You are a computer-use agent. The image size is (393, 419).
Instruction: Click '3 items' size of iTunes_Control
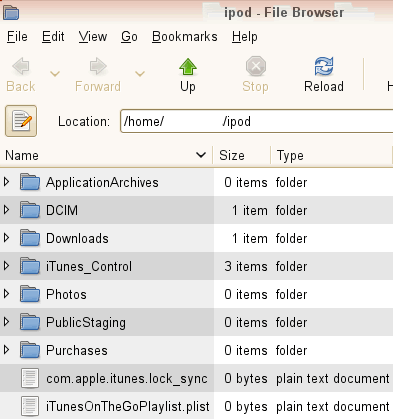point(246,266)
